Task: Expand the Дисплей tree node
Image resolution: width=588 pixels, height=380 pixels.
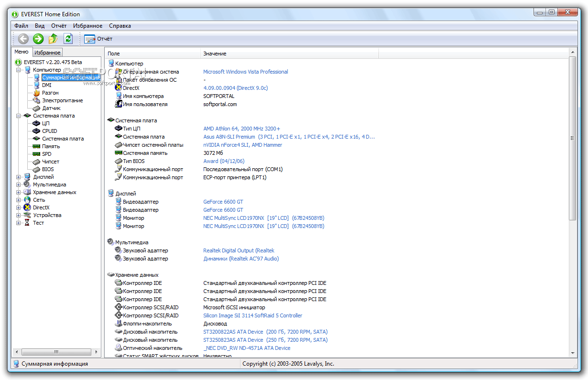Action: pyautogui.click(x=19, y=177)
